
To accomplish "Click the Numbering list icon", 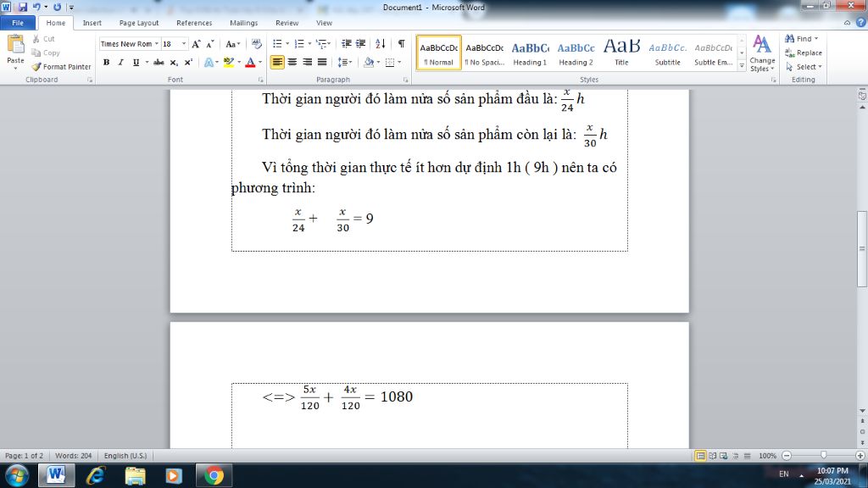I will coord(299,44).
